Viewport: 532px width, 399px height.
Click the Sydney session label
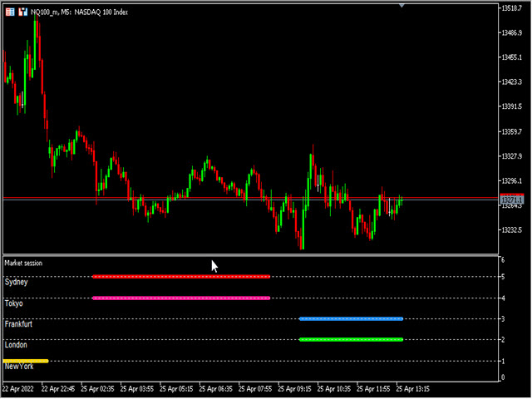(x=17, y=283)
